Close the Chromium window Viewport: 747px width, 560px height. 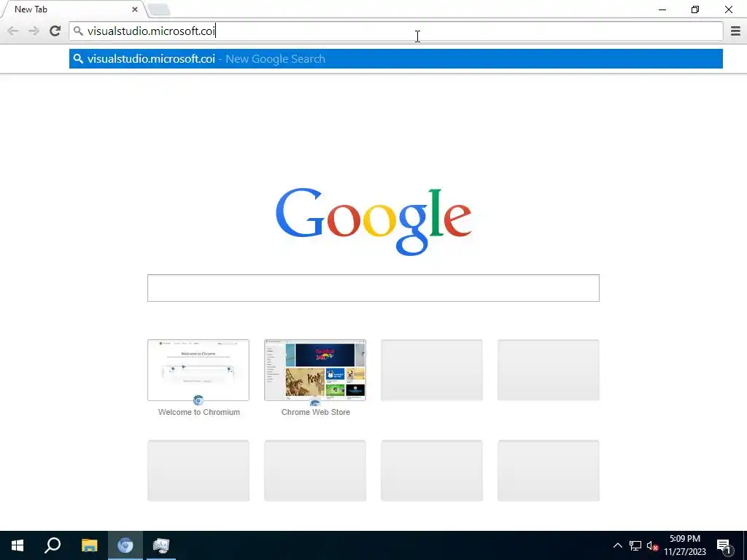coord(729,9)
